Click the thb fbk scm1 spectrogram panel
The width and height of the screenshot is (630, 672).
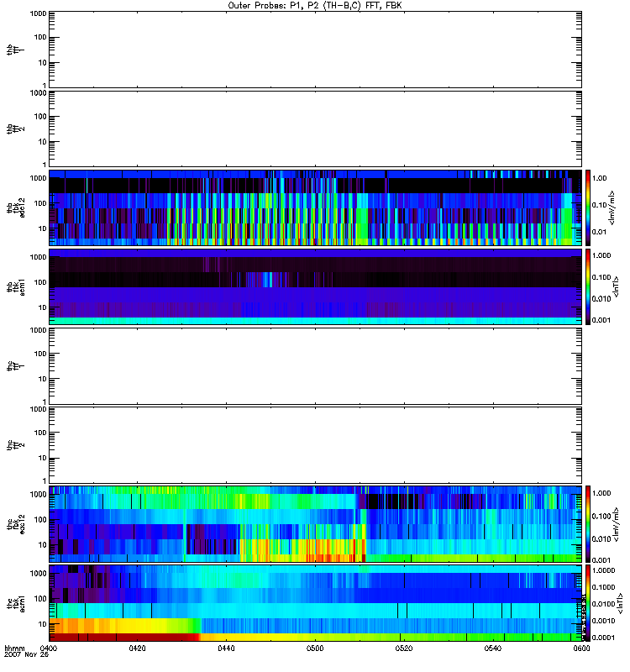pos(315,286)
